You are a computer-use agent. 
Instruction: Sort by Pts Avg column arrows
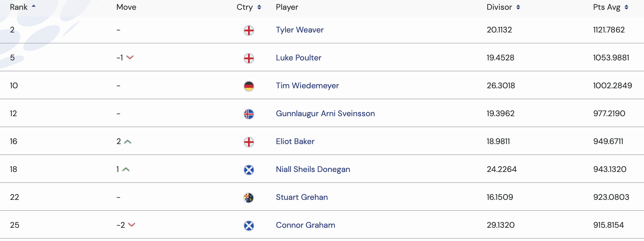click(x=626, y=7)
